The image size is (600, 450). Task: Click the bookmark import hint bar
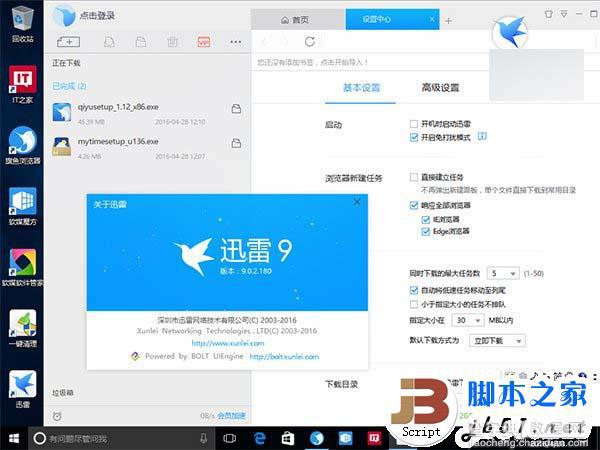[313, 62]
